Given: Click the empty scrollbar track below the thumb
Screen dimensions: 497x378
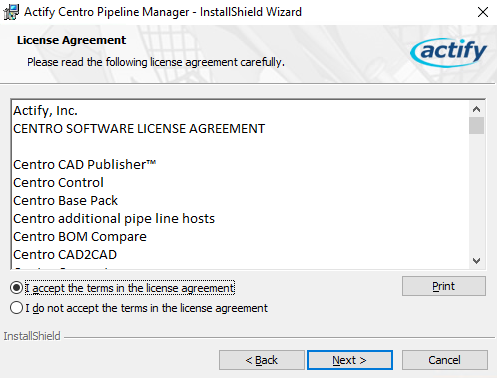Looking at the screenshot, I should pyautogui.click(x=476, y=193).
